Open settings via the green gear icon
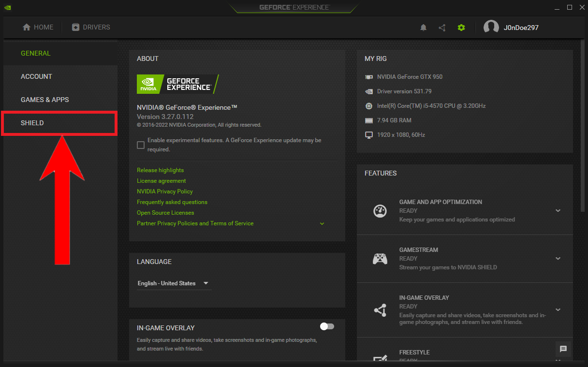588x367 pixels. point(461,28)
